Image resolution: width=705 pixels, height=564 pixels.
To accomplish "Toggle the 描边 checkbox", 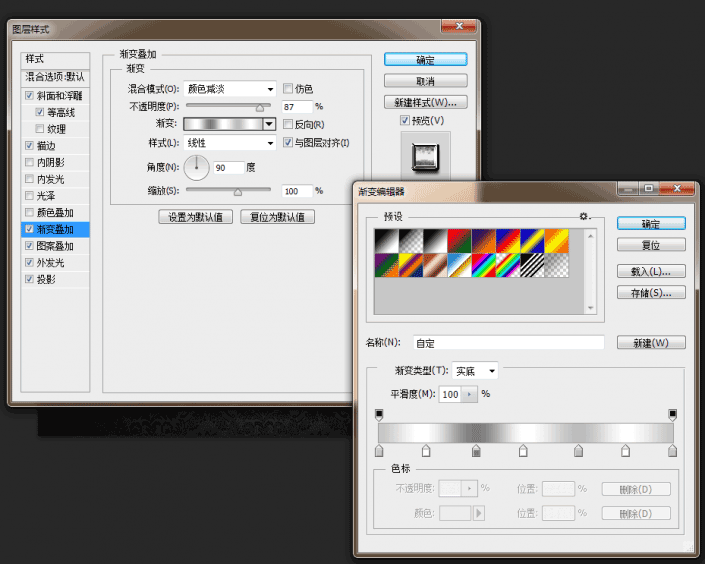I will [29, 145].
